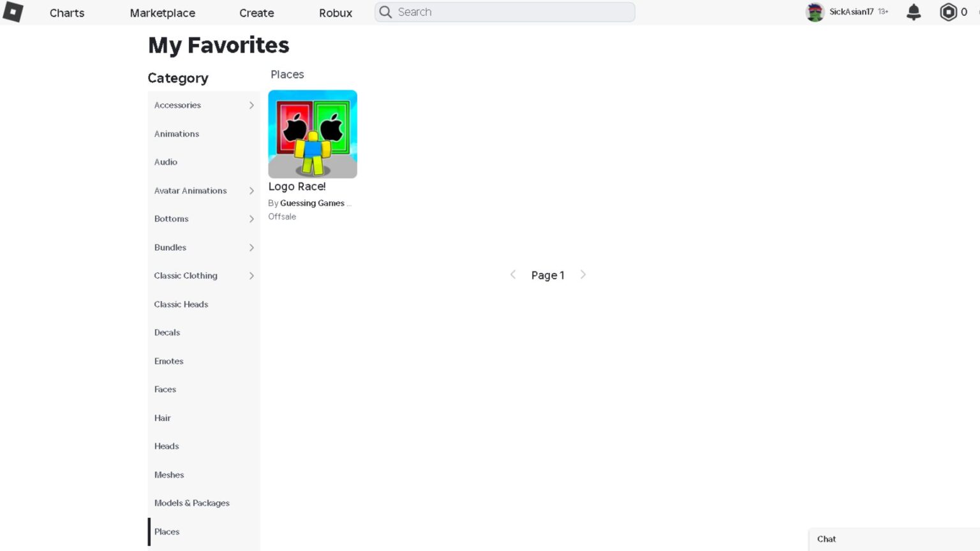Click the search magnifier icon

[385, 11]
